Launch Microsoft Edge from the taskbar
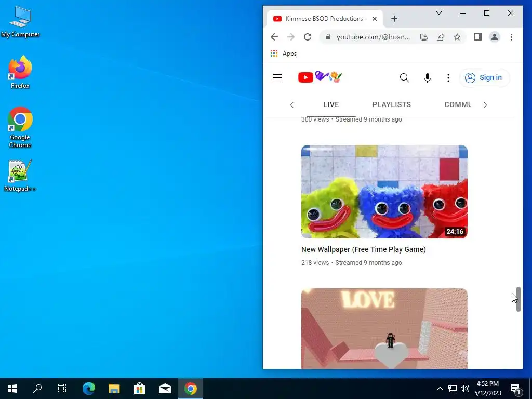 point(88,389)
